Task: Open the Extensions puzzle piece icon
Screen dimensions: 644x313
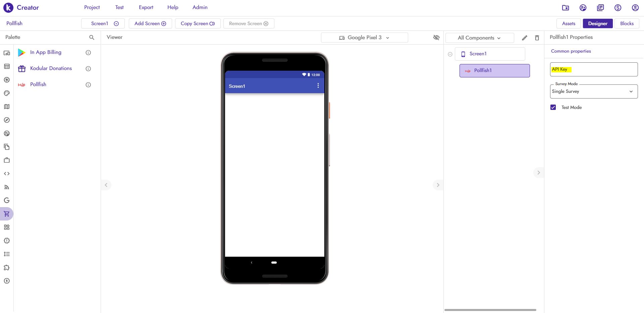Action: coord(7,267)
